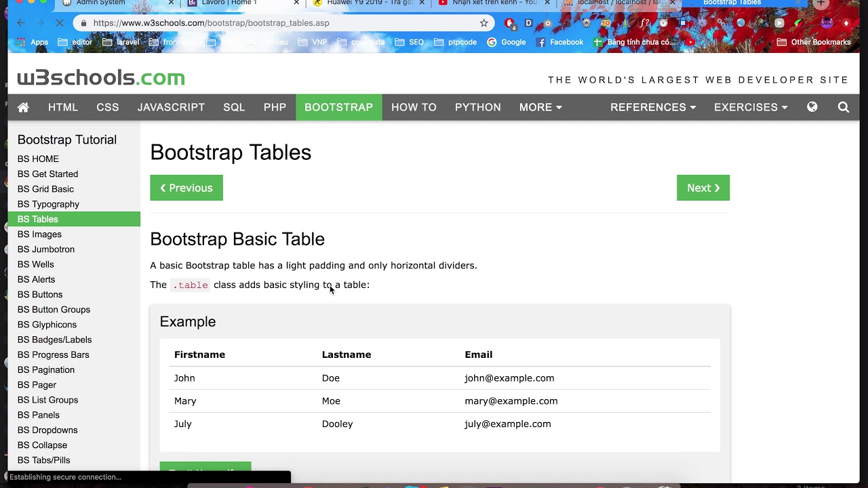Viewport: 868px width, 488px height.
Task: Close the Lavoro Home tab
Action: (296, 3)
